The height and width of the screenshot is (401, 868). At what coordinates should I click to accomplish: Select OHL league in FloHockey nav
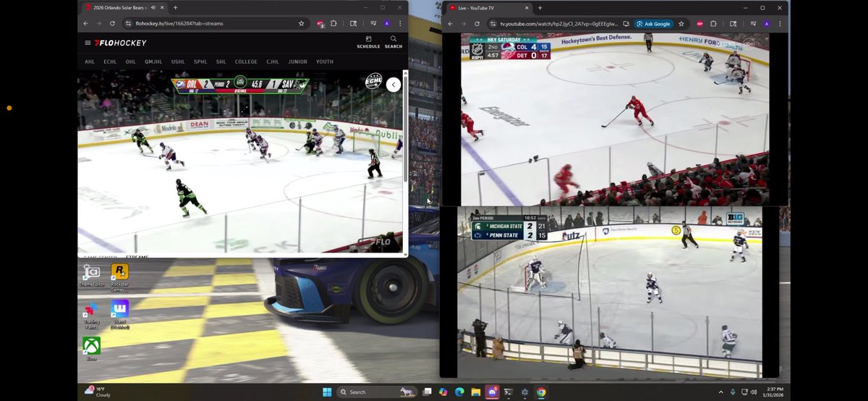tap(131, 62)
